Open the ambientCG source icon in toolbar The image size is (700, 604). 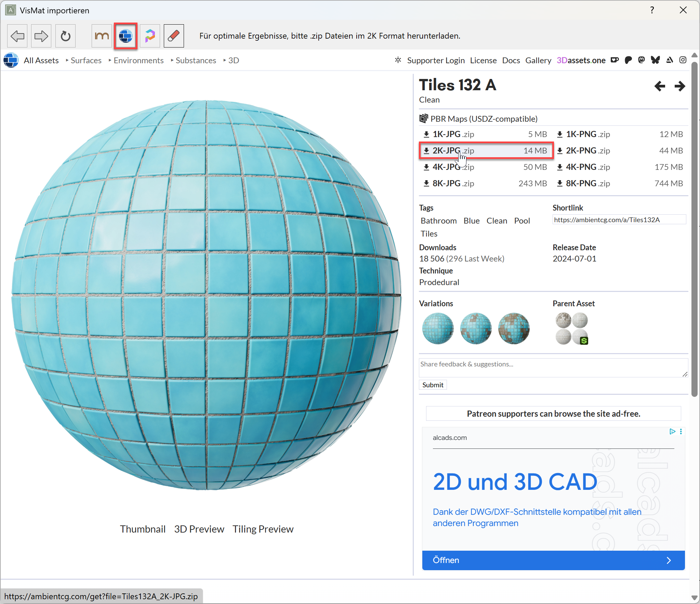126,36
